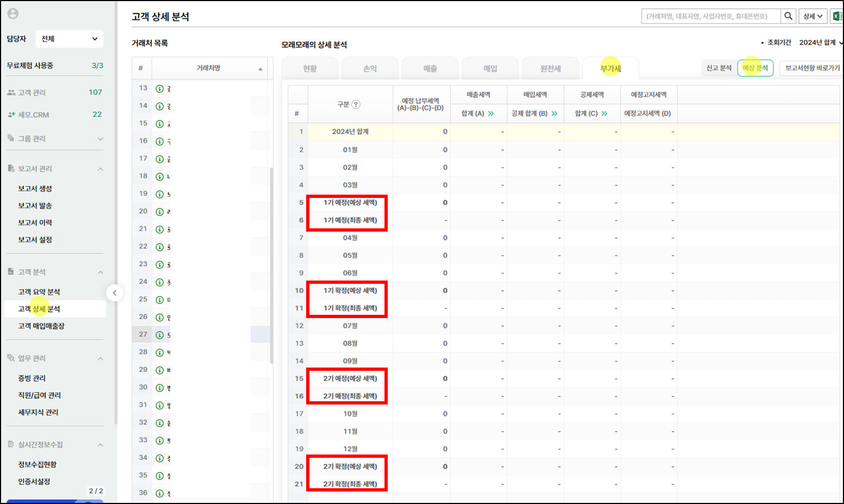Click the help icon next to 구분

pyautogui.click(x=356, y=104)
